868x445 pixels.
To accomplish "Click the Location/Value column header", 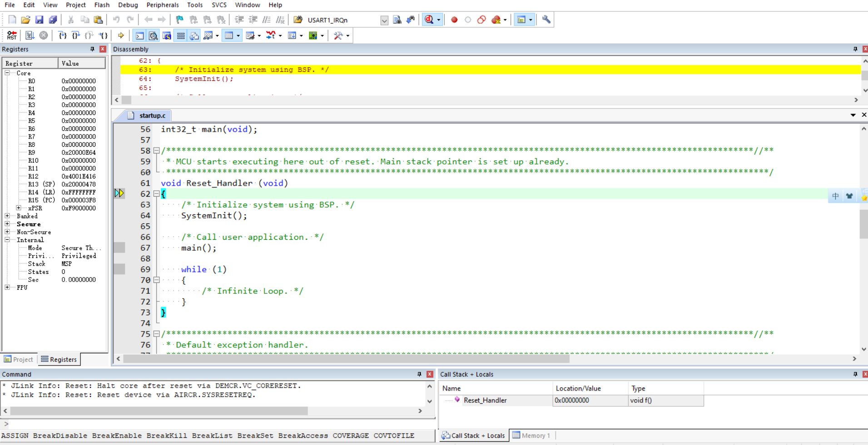I will [590, 388].
